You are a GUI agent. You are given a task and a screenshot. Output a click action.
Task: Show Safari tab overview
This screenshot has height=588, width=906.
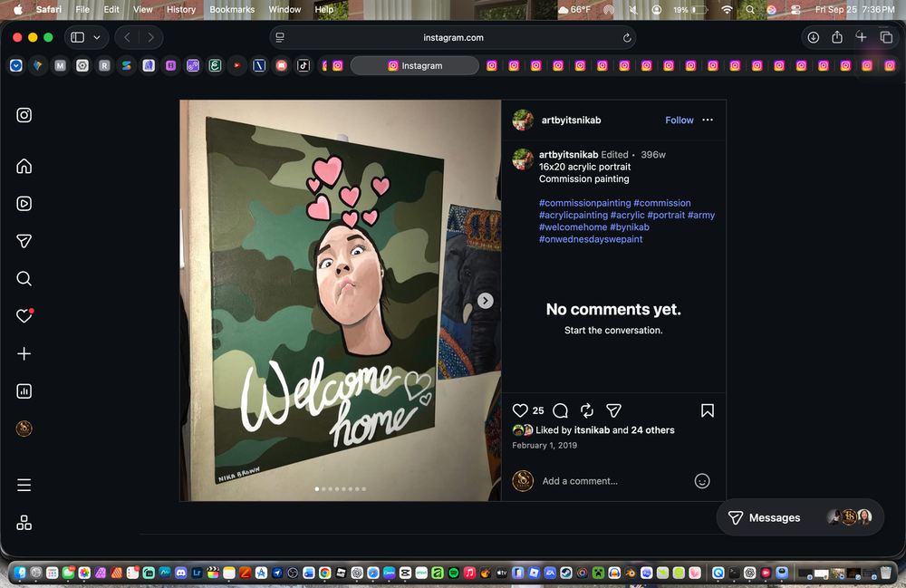coord(886,37)
